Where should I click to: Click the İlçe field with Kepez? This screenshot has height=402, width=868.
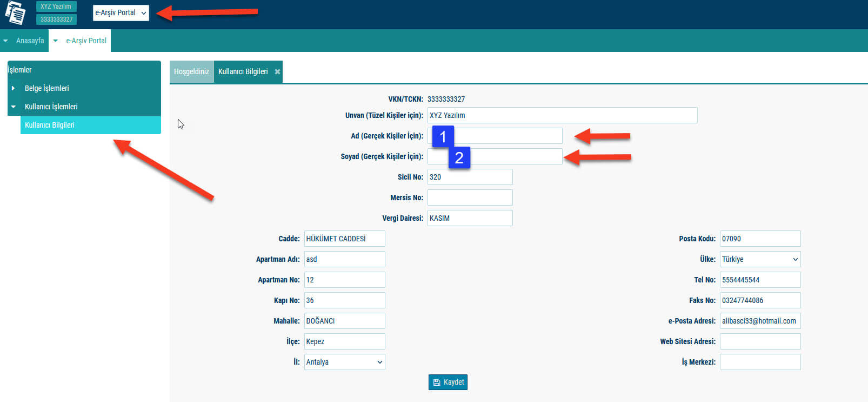[344, 341]
